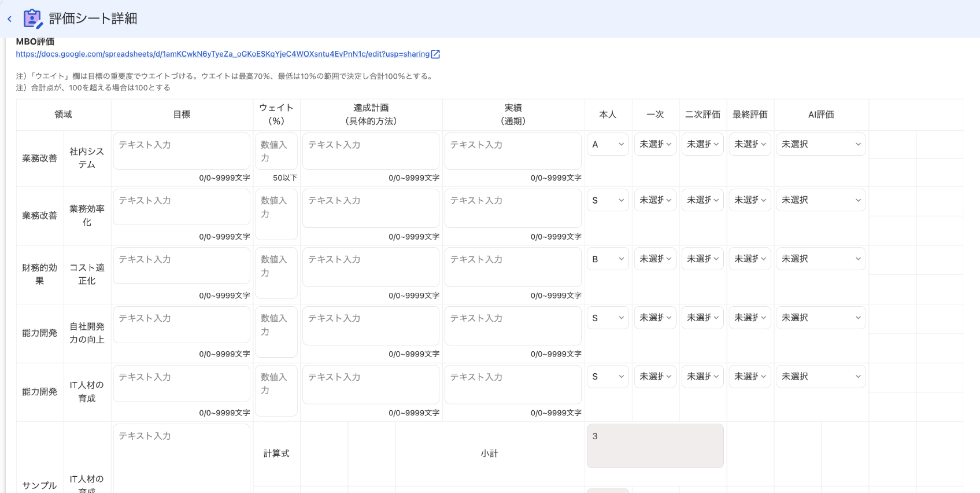Open 一次 dropdown in 社内システム row
The width and height of the screenshot is (980, 493).
[655, 144]
